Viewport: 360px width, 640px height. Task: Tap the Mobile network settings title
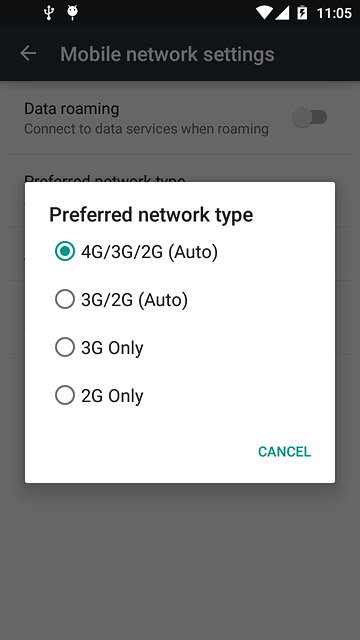click(167, 54)
